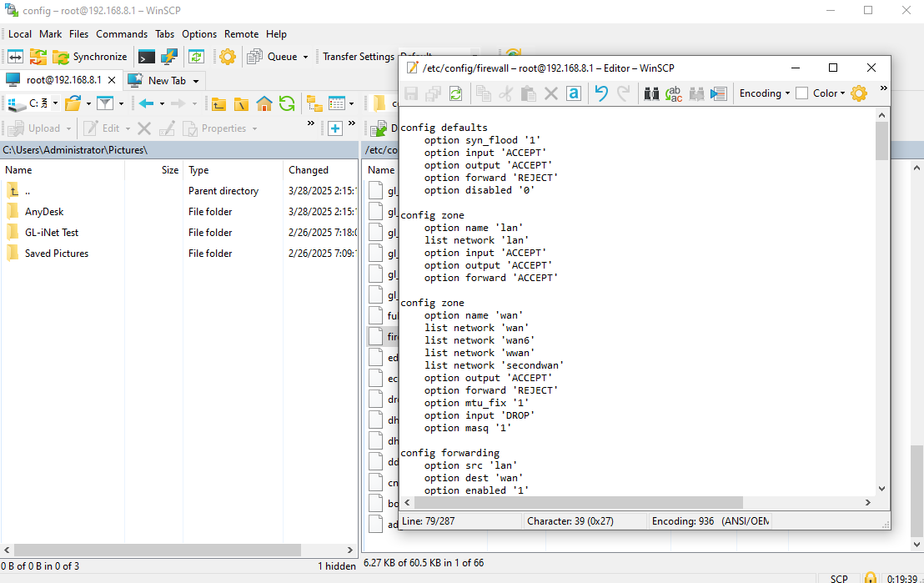Go to local Home directory icon
Viewport: 924px width, 583px height.
(x=264, y=103)
